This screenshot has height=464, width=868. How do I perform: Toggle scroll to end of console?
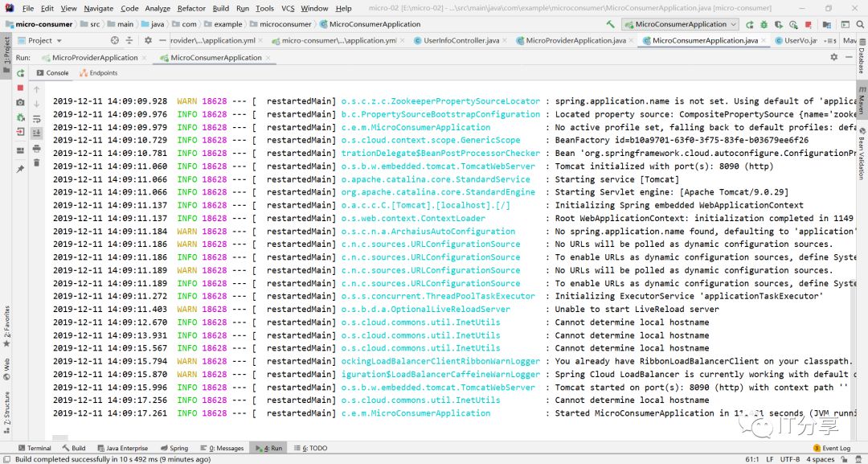coord(36,133)
